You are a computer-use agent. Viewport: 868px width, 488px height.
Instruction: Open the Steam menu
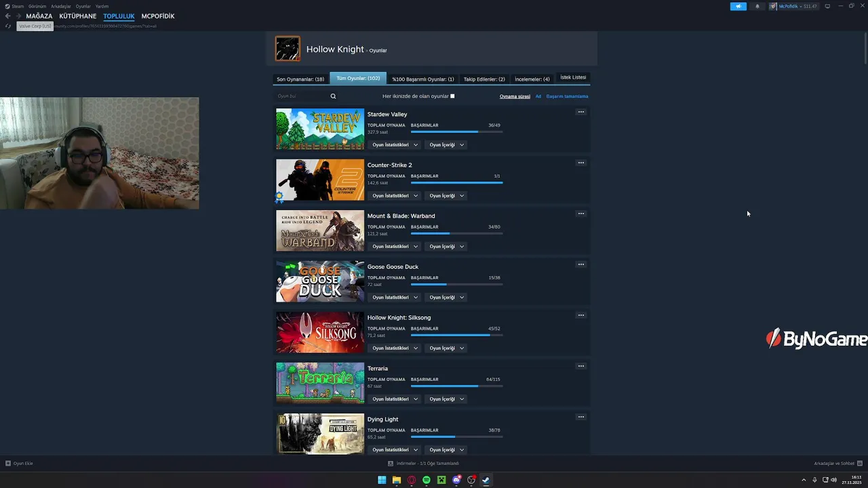click(14, 6)
